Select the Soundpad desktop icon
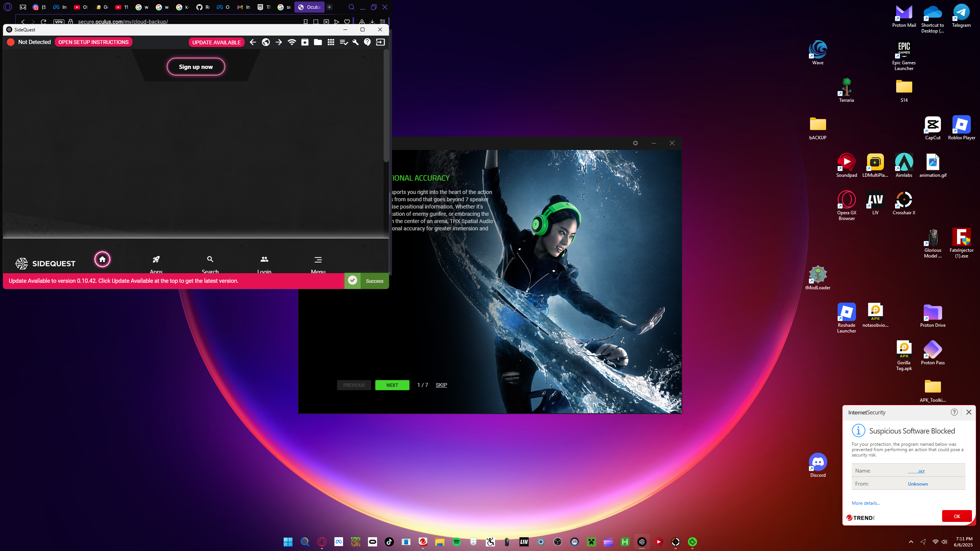Screen dimensions: 980x551 point(846,166)
